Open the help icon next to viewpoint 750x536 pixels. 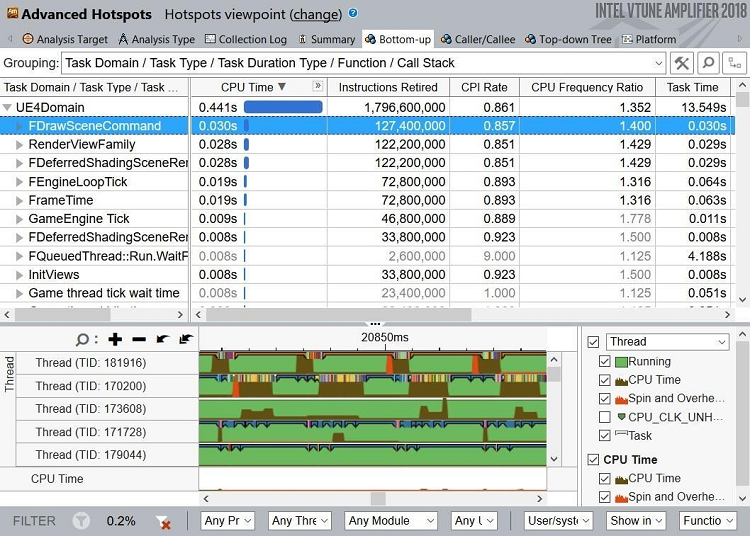click(x=353, y=13)
